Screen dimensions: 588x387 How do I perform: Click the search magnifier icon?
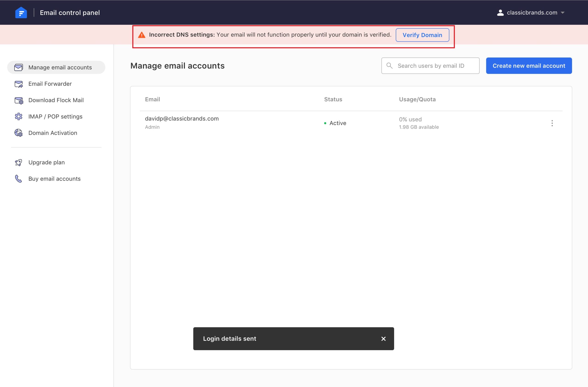(389, 65)
